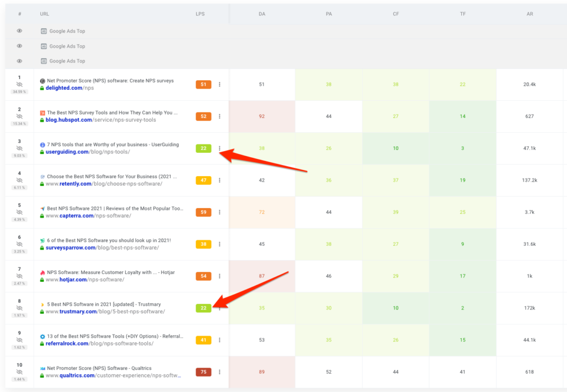Click the delighted.com favicon icon
567x392 pixels.
43,81
